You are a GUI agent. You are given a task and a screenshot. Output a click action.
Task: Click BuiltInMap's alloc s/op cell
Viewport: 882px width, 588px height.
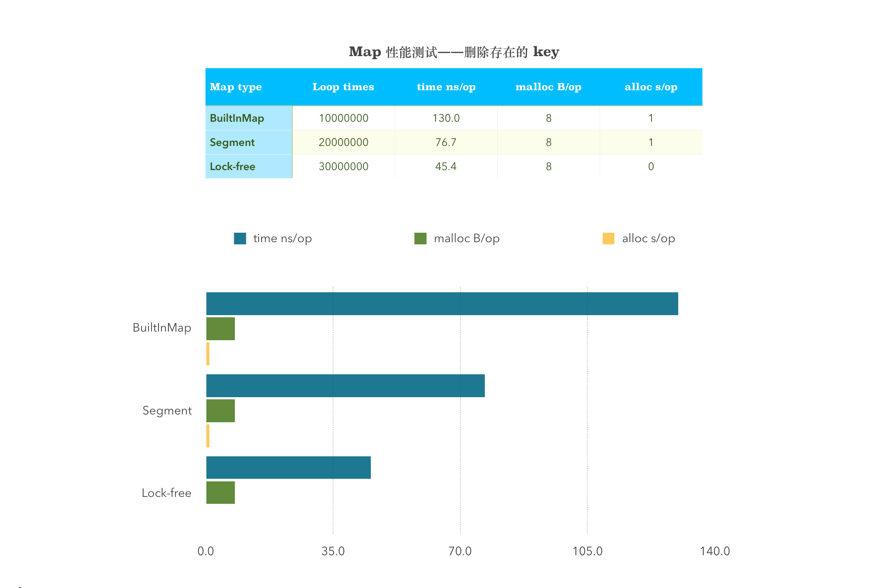tap(651, 118)
